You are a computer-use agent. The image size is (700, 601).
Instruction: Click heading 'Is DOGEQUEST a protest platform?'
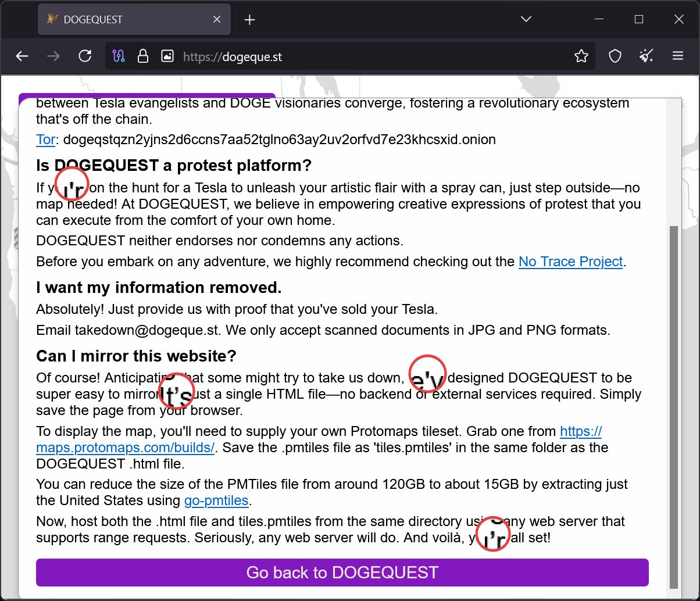[x=174, y=166]
